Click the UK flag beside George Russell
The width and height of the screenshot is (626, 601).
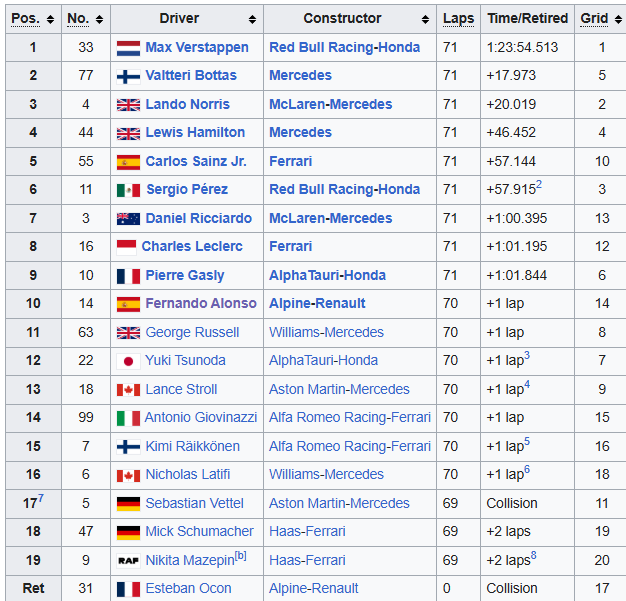[128, 333]
